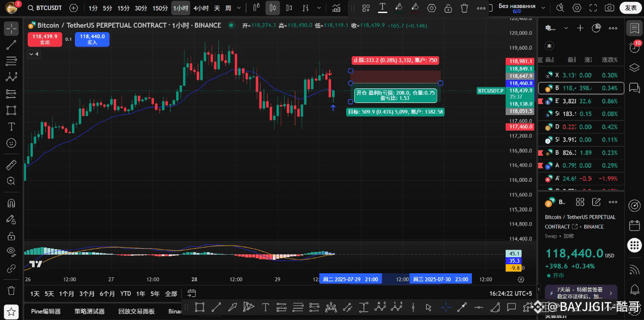Image resolution: width=644 pixels, height=320 pixels.
Task: Select the Fibonacci tools icon in left sidebar
Action: [x=11, y=61]
